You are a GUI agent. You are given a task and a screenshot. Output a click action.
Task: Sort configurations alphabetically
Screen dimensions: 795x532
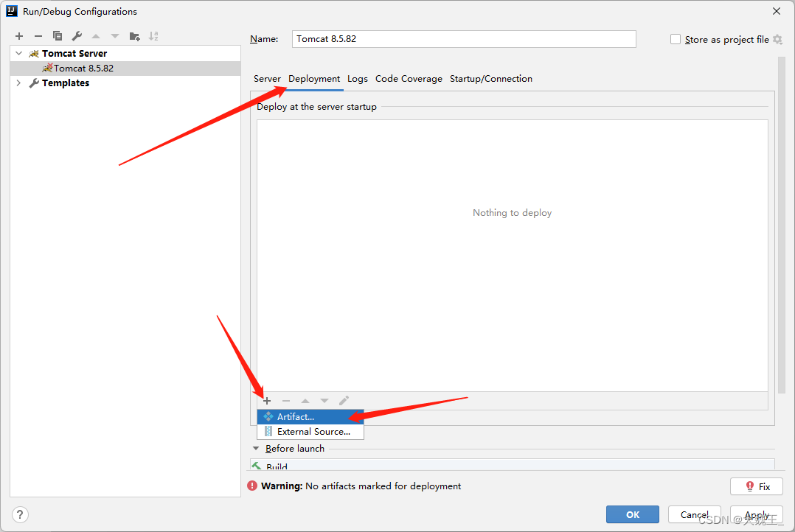click(153, 36)
